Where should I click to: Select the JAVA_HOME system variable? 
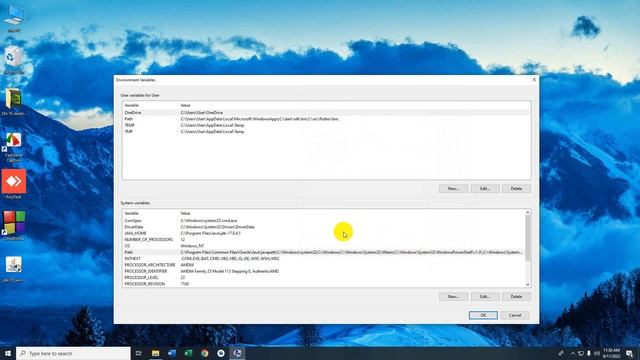(324, 233)
